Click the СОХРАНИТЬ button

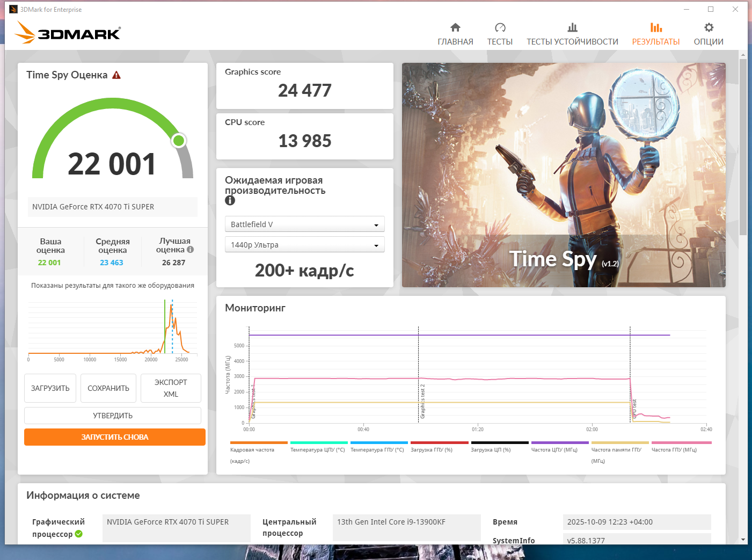tap(108, 388)
